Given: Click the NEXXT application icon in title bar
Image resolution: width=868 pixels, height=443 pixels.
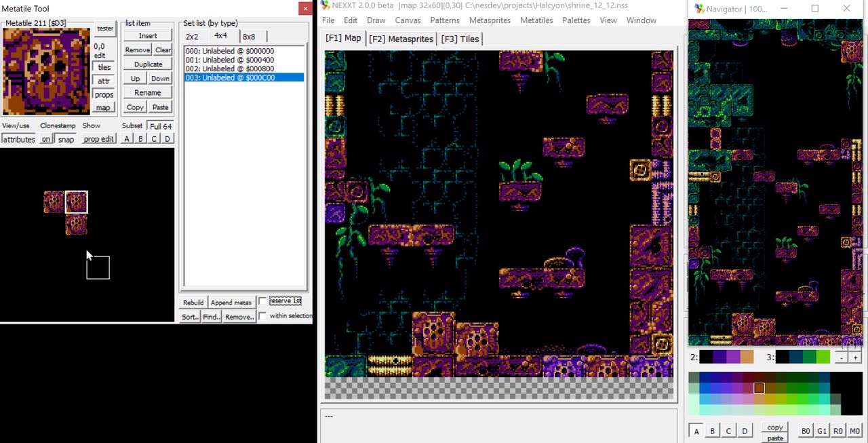Looking at the screenshot, I should tap(325, 6).
